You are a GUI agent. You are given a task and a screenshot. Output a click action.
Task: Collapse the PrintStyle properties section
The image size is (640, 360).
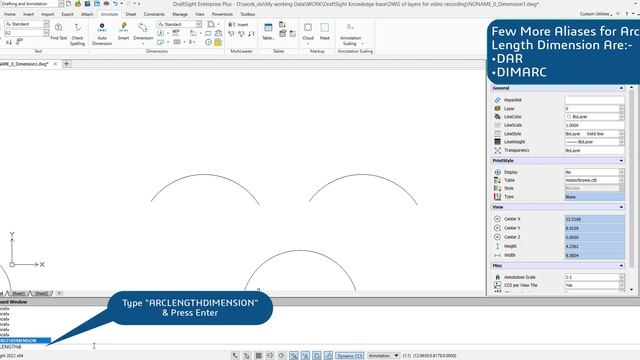621,161
